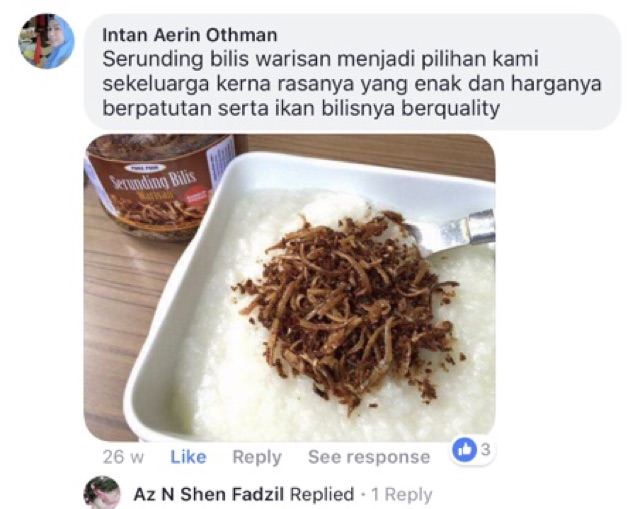View the reaction count of 3
Viewport: 640px width, 509px height.
[485, 449]
